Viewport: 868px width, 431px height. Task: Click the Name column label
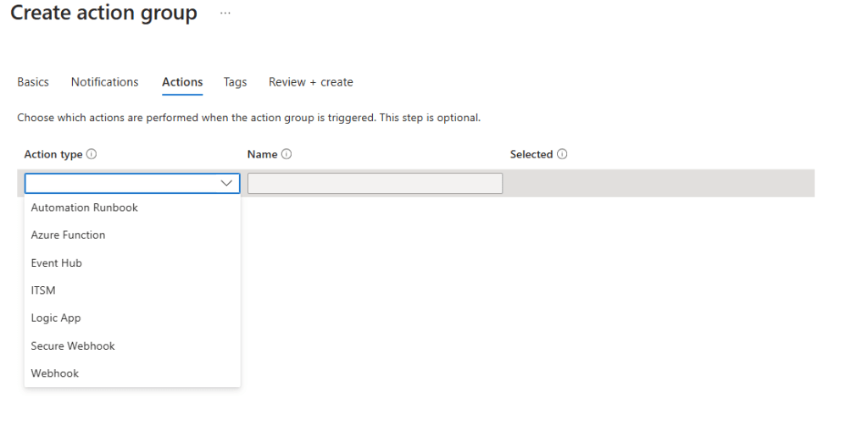click(x=263, y=154)
